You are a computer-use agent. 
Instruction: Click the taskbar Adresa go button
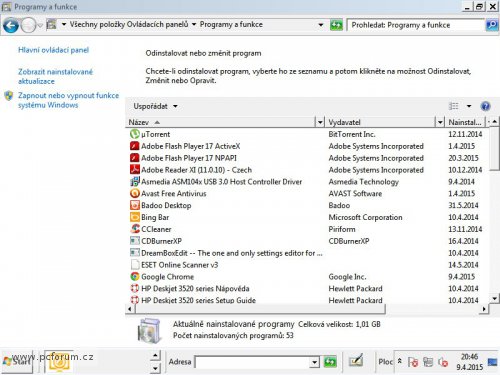pyautogui.click(x=330, y=362)
